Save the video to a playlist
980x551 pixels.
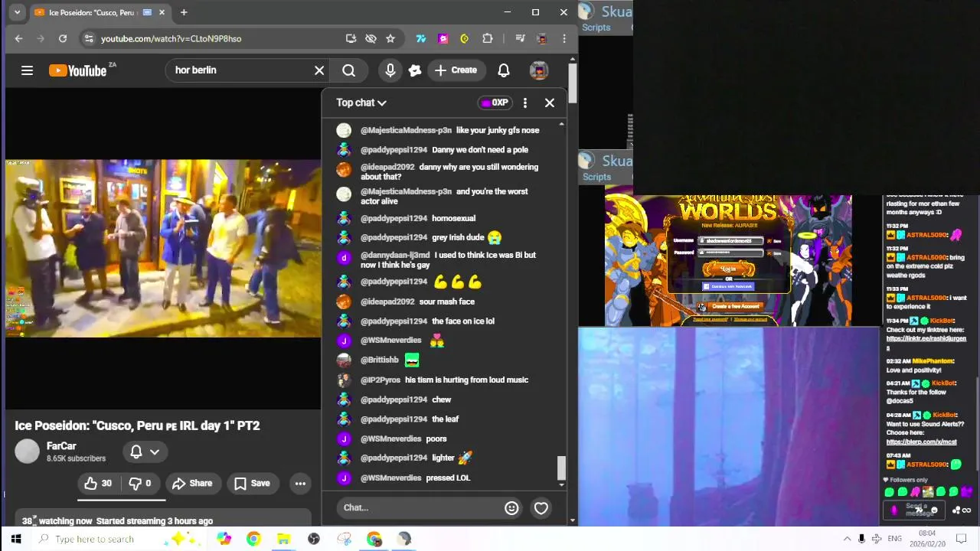252,483
